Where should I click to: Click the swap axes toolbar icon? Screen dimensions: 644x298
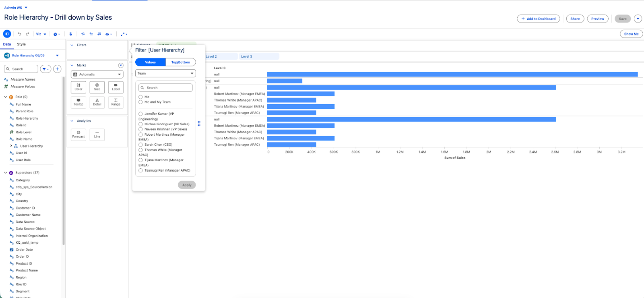pos(83,34)
